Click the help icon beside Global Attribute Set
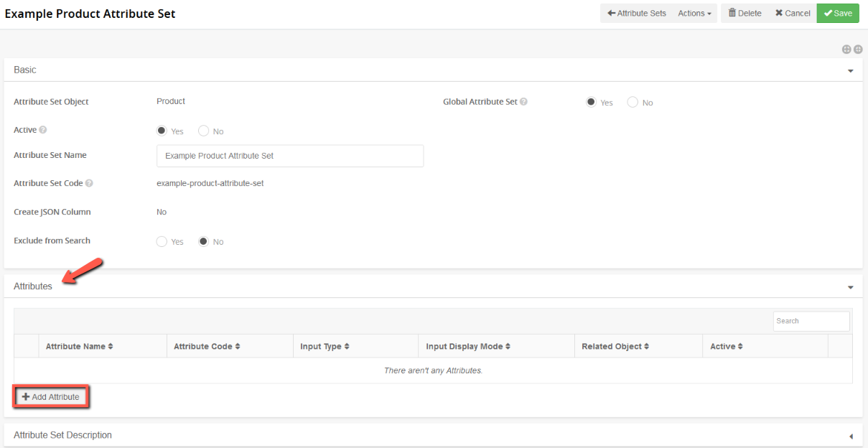The image size is (868, 448). point(523,101)
